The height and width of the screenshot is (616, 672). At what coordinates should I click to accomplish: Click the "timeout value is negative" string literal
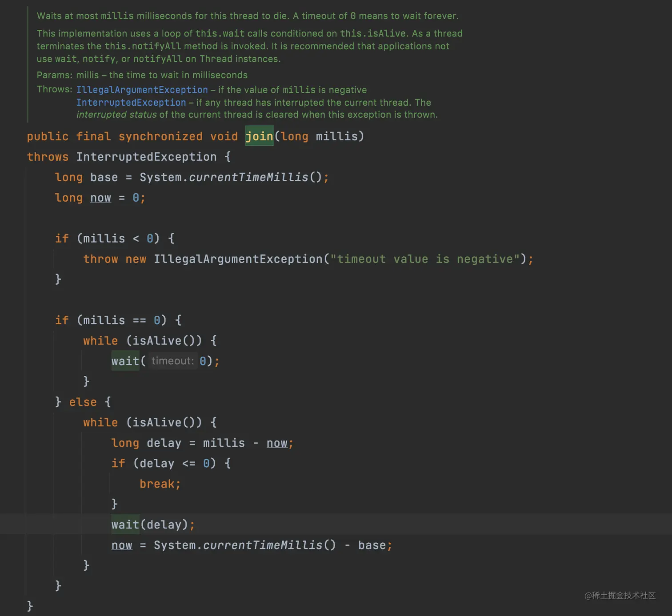425,259
